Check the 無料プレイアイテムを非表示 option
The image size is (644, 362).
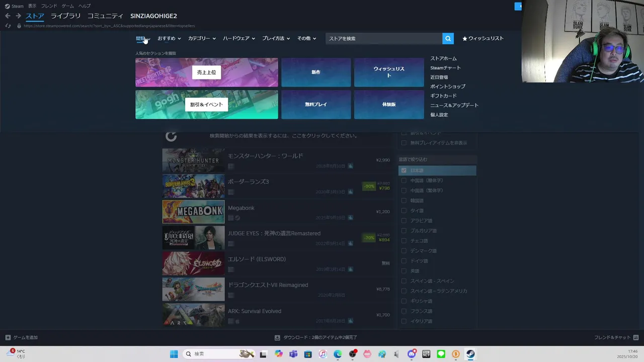[x=404, y=143]
